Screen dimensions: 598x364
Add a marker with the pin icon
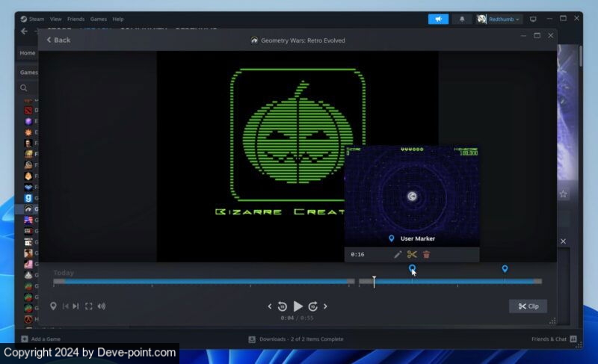tap(53, 306)
